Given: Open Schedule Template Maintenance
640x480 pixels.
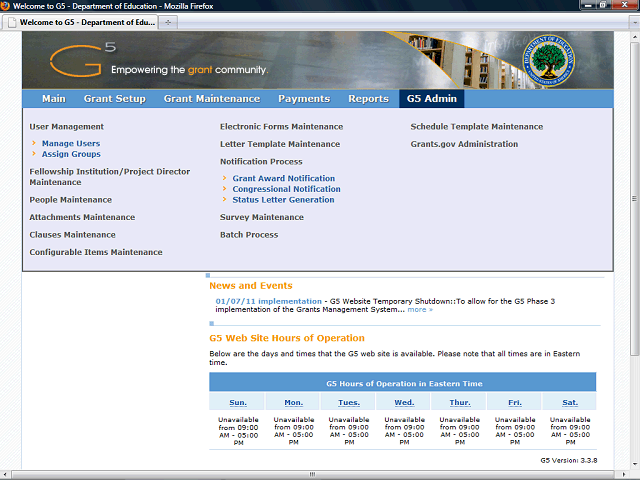Looking at the screenshot, I should click(x=476, y=127).
